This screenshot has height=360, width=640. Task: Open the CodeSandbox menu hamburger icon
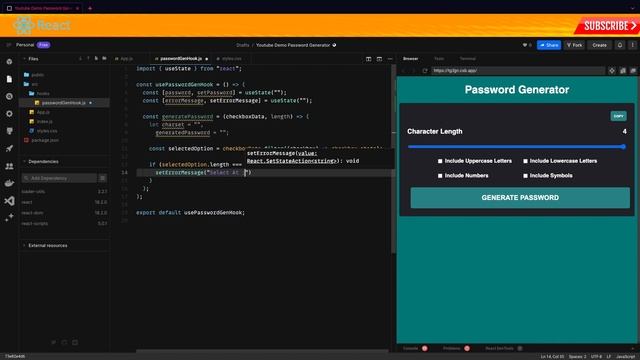[9, 45]
